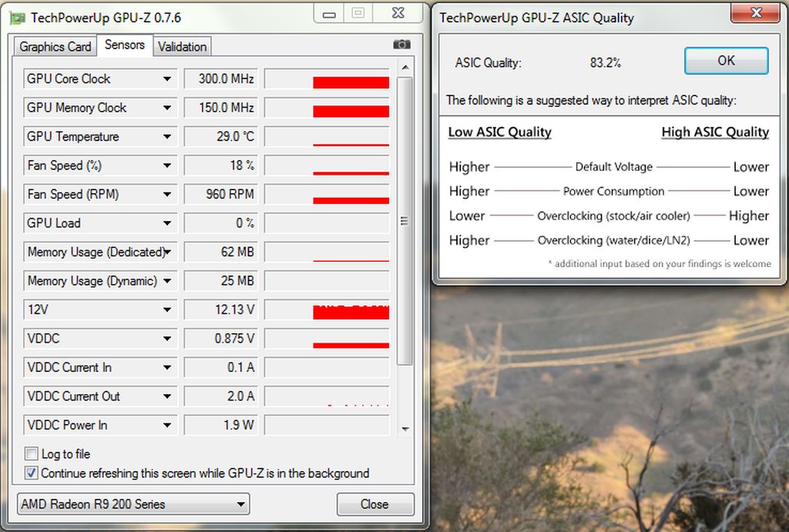Click the 0 % GPU load value

[x=221, y=223]
